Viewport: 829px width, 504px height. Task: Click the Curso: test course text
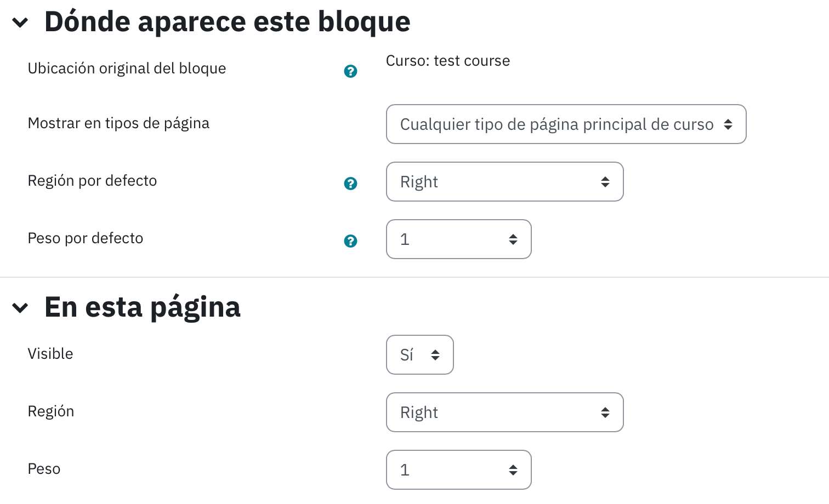point(448,61)
